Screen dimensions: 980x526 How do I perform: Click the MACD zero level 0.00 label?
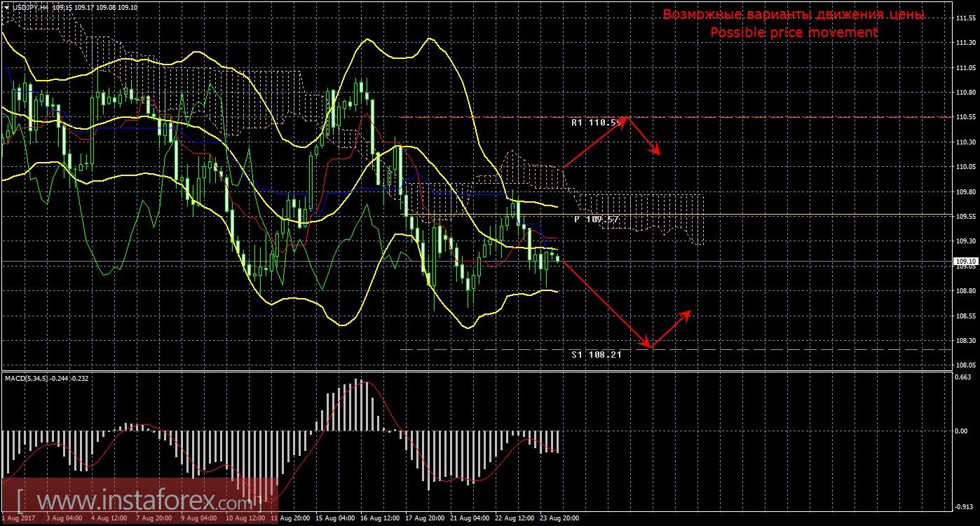(961, 431)
